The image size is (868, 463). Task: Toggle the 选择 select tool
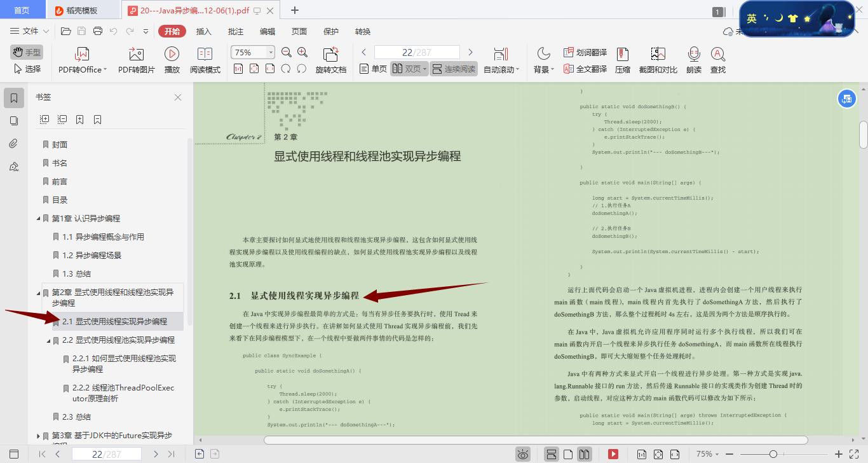[x=27, y=69]
